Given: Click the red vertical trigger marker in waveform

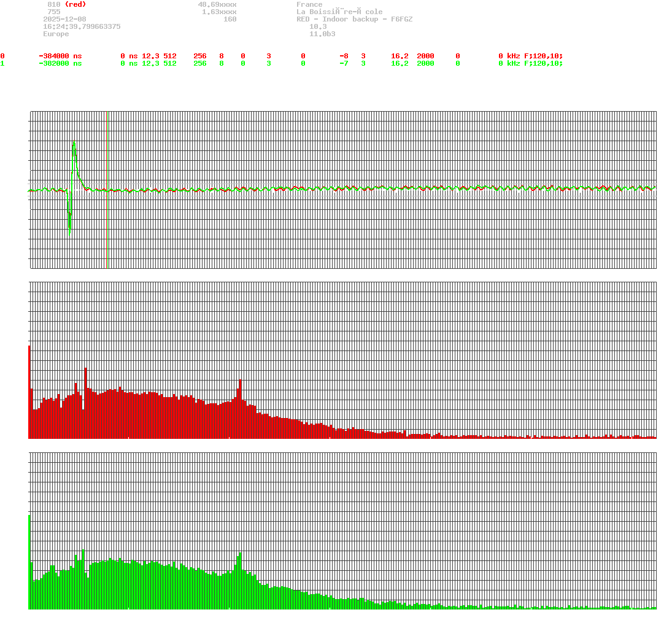Looking at the screenshot, I should pyautogui.click(x=106, y=190).
